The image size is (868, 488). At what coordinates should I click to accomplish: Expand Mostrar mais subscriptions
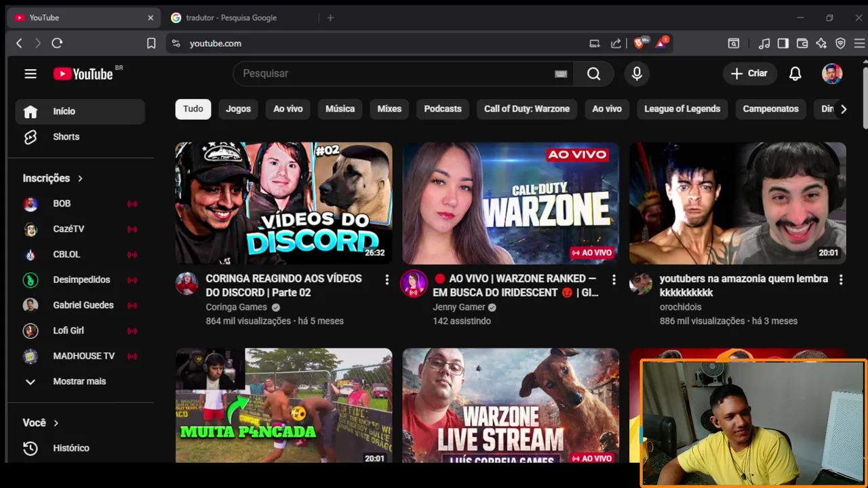click(x=80, y=382)
